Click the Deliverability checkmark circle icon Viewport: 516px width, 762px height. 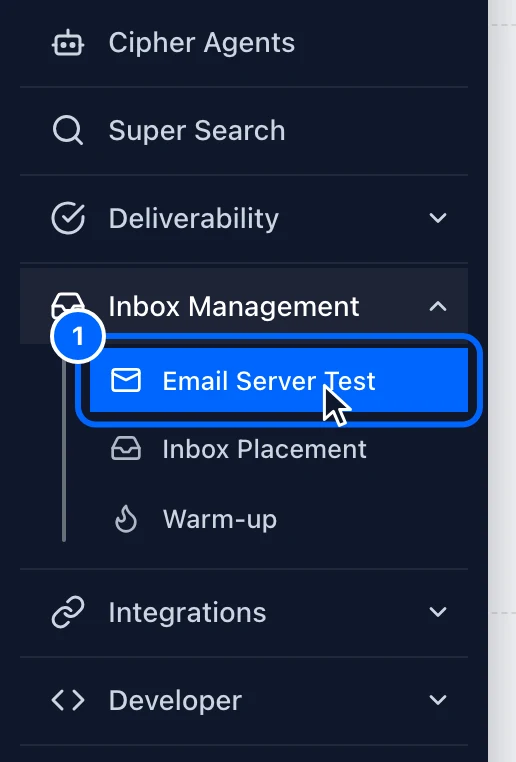(68, 218)
